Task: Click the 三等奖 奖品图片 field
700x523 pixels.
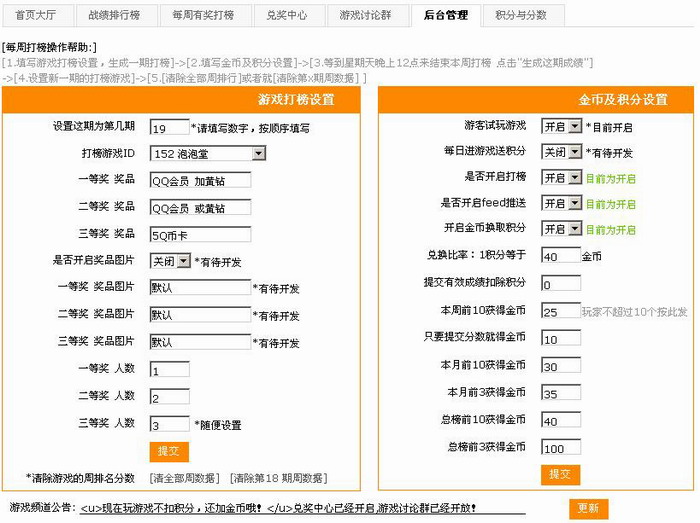Action: coord(200,342)
